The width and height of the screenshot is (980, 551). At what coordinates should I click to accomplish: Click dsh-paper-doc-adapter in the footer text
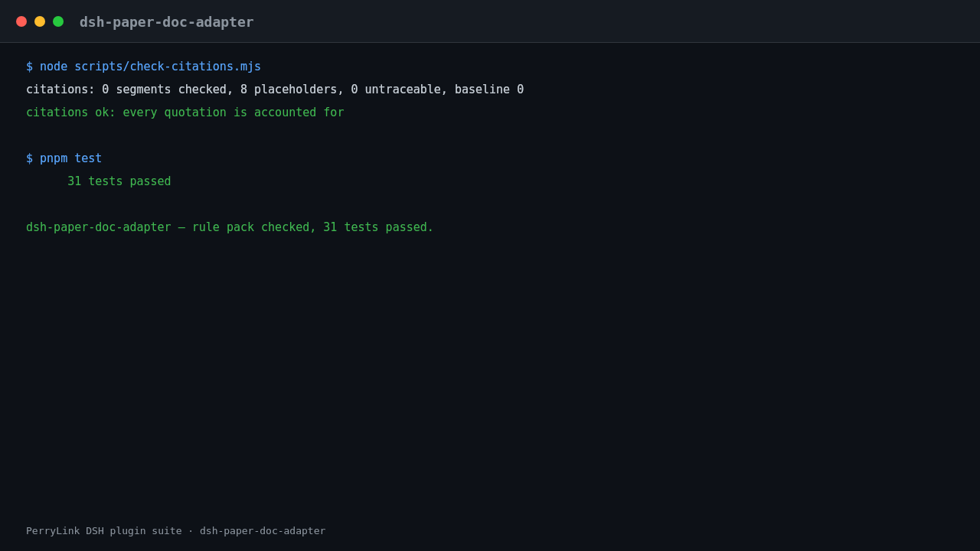point(263,531)
